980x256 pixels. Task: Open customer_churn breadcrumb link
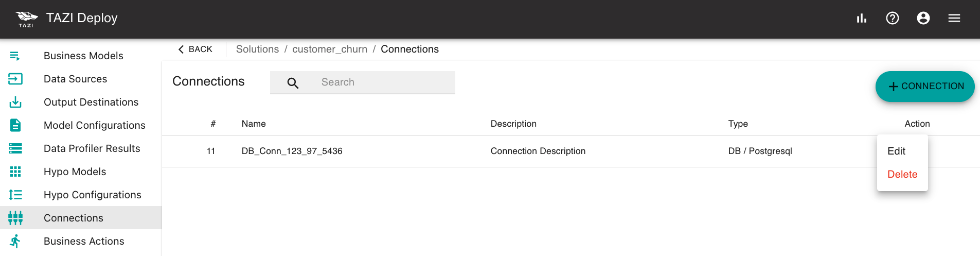pyautogui.click(x=330, y=49)
